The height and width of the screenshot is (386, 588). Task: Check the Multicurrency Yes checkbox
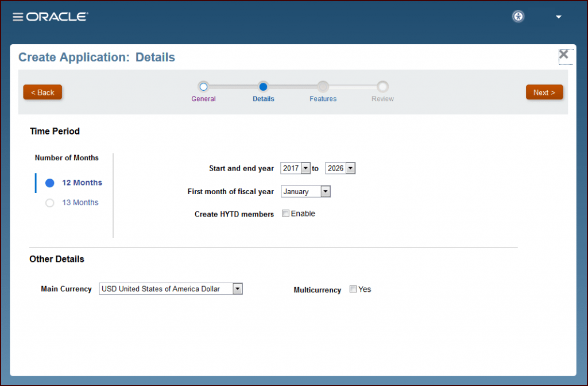coord(353,289)
